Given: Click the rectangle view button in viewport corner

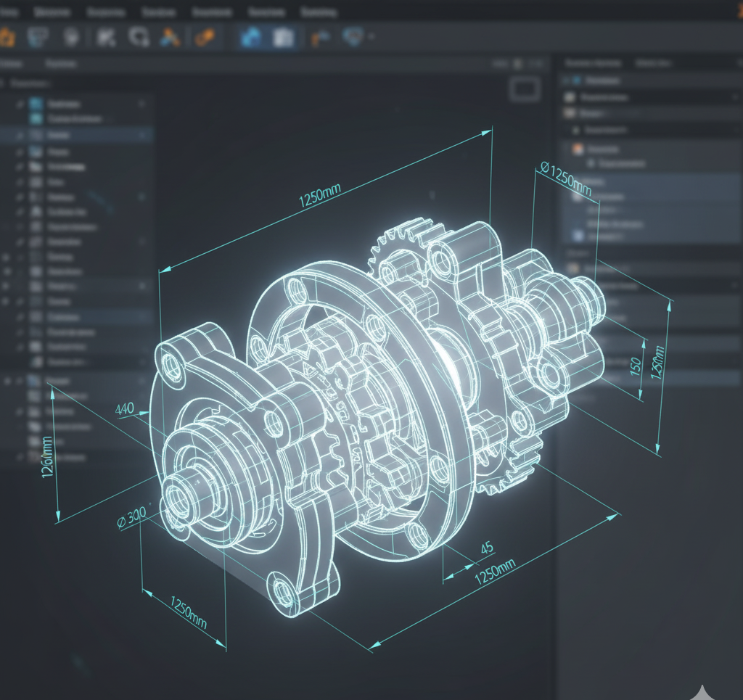Looking at the screenshot, I should tap(525, 90).
